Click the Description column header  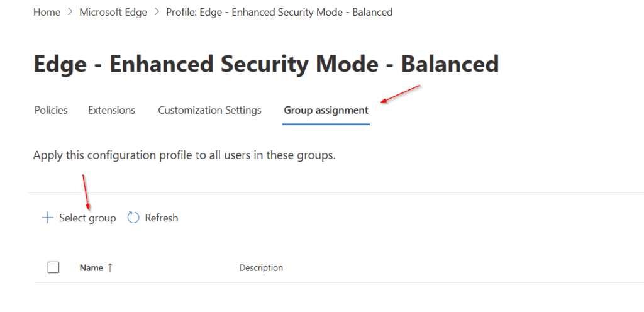pos(261,267)
